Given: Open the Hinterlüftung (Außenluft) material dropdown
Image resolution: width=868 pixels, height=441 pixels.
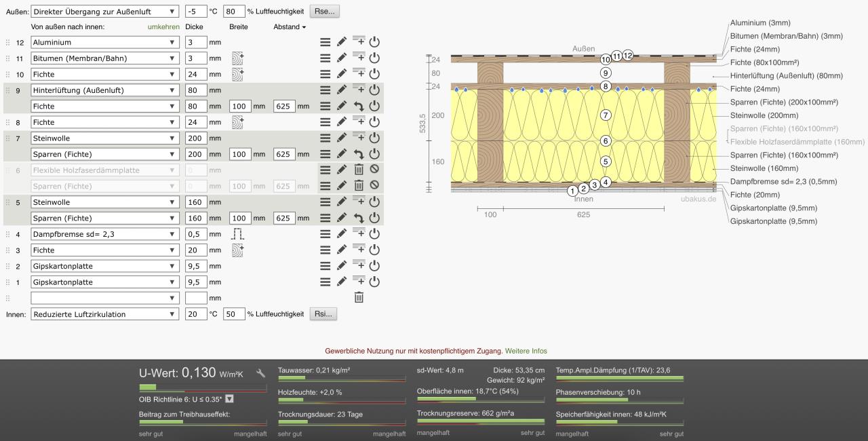Looking at the screenshot, I should click(105, 90).
